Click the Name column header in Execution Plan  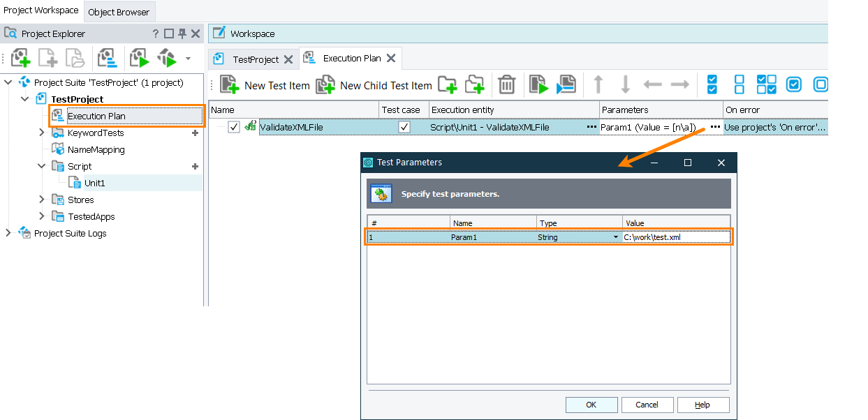[x=294, y=110]
